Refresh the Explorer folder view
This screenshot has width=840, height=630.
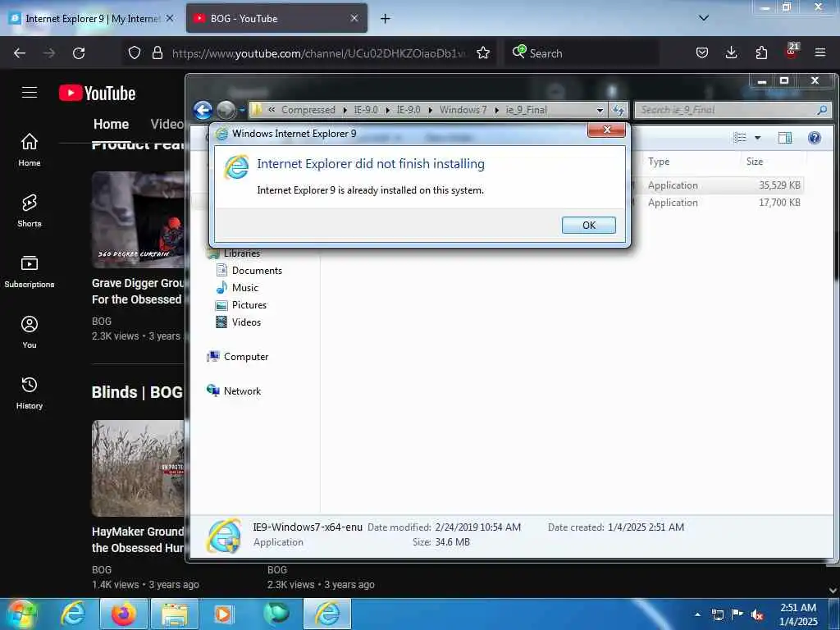(619, 110)
